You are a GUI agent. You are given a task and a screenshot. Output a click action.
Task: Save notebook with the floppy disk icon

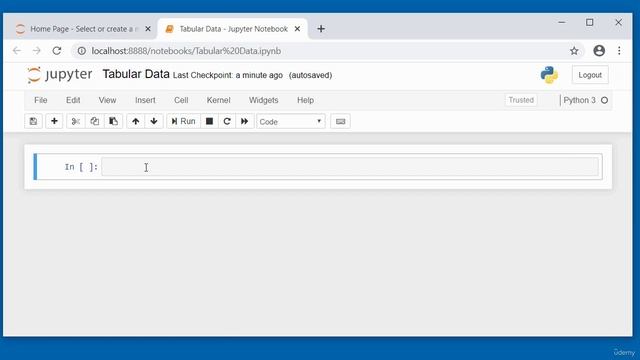click(33, 121)
